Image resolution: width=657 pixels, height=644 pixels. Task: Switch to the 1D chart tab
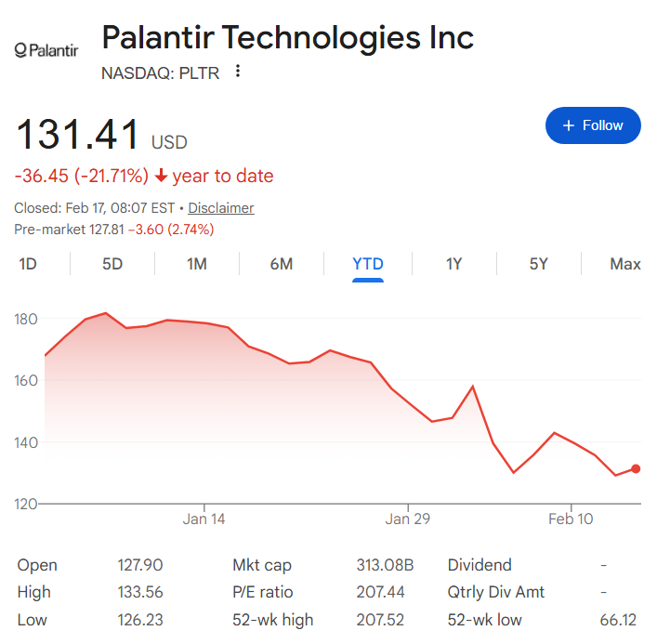pyautogui.click(x=28, y=264)
